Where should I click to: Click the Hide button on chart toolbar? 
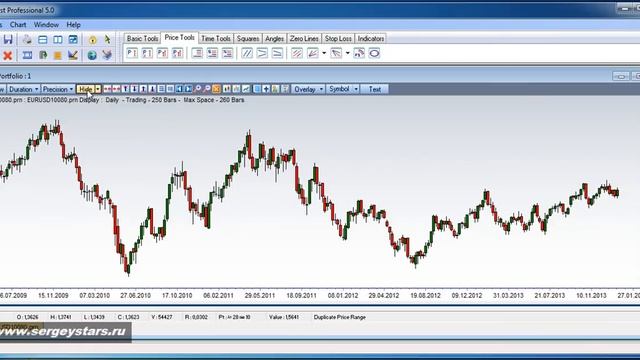86,89
